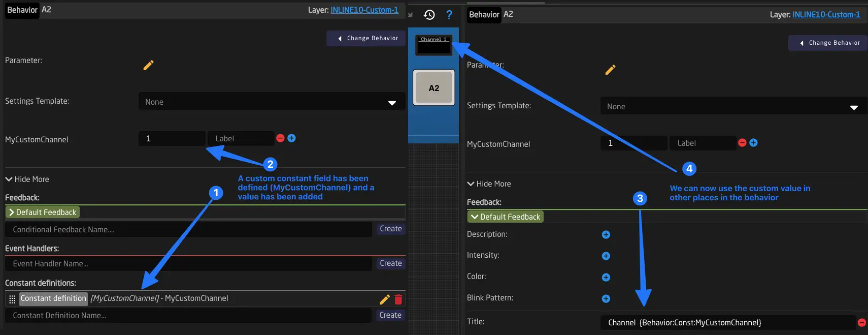Image resolution: width=868 pixels, height=335 pixels.
Task: Collapse Hide More in the left panel
Action: pos(27,179)
